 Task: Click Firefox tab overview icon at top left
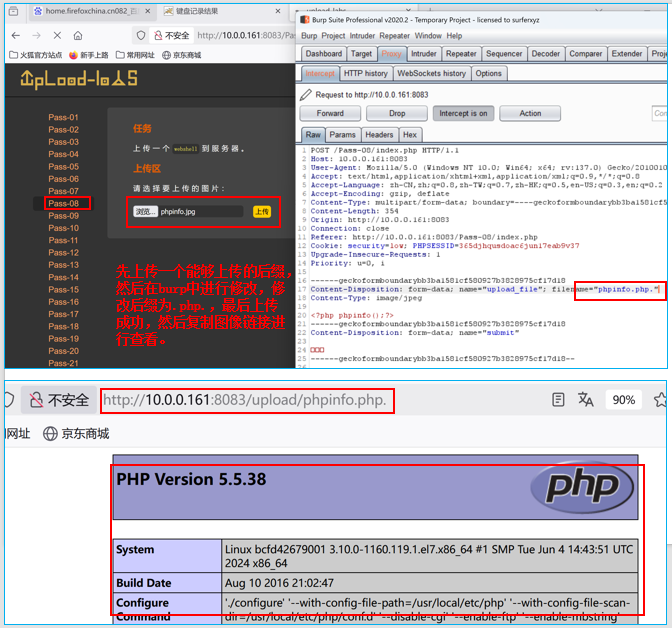tap(13, 11)
